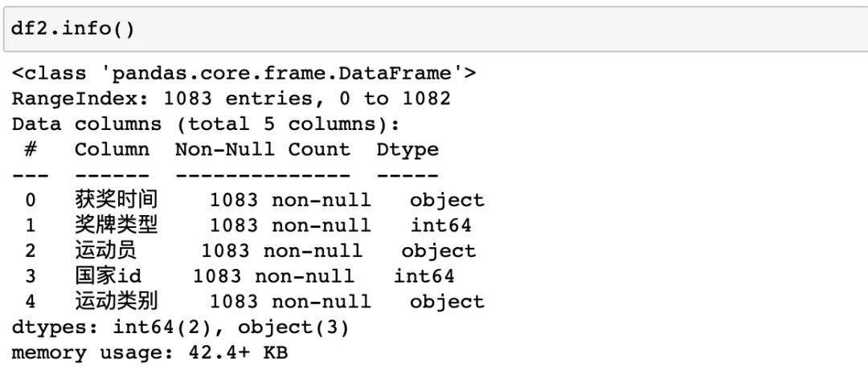Click the 'Column' header text

[x=112, y=150]
